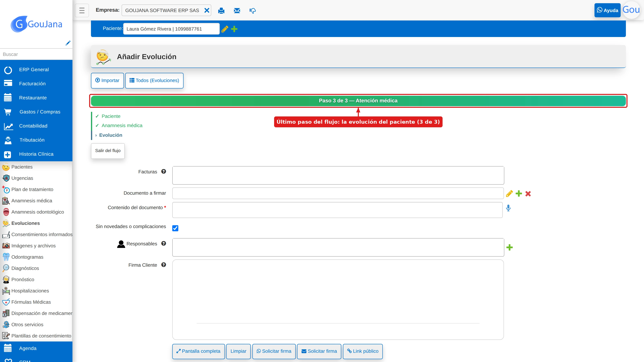Go to Anamnesis médica flow step
Image resolution: width=644 pixels, height=362 pixels.
(x=122, y=125)
